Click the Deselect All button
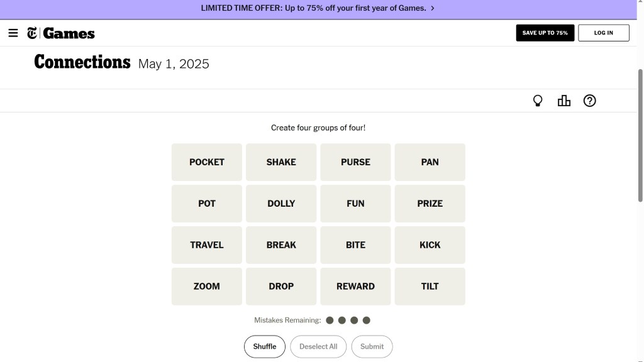The width and height of the screenshot is (644, 362). (x=318, y=346)
